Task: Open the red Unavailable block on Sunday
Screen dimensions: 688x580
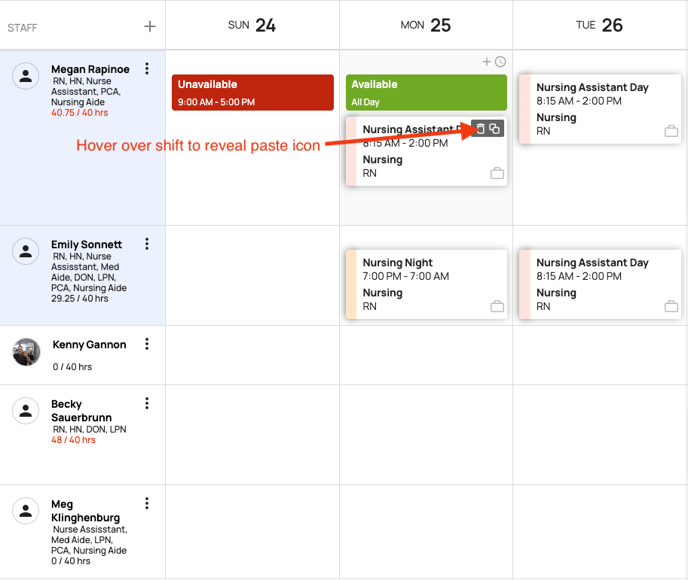Action: 252,92
